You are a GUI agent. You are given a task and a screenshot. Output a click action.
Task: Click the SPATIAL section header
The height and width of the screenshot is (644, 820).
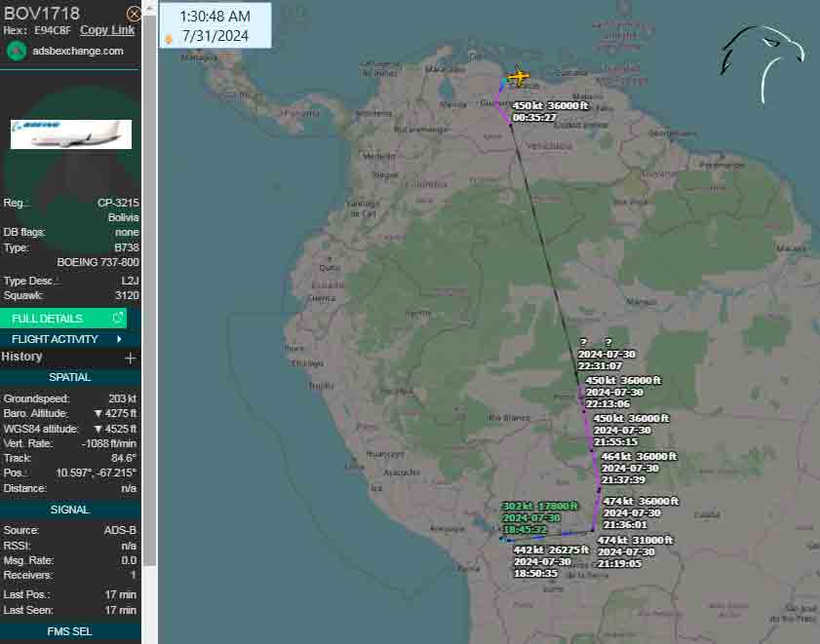coord(70,377)
